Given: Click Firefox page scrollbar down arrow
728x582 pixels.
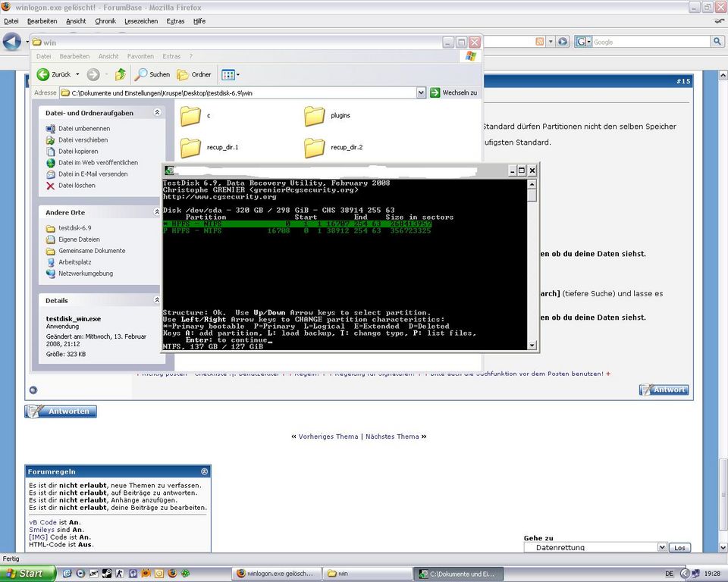Looking at the screenshot, I should click(723, 548).
